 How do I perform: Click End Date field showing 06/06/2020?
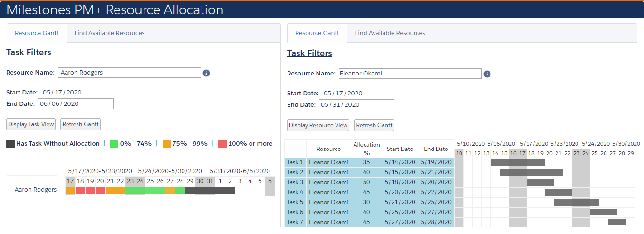[76, 104]
